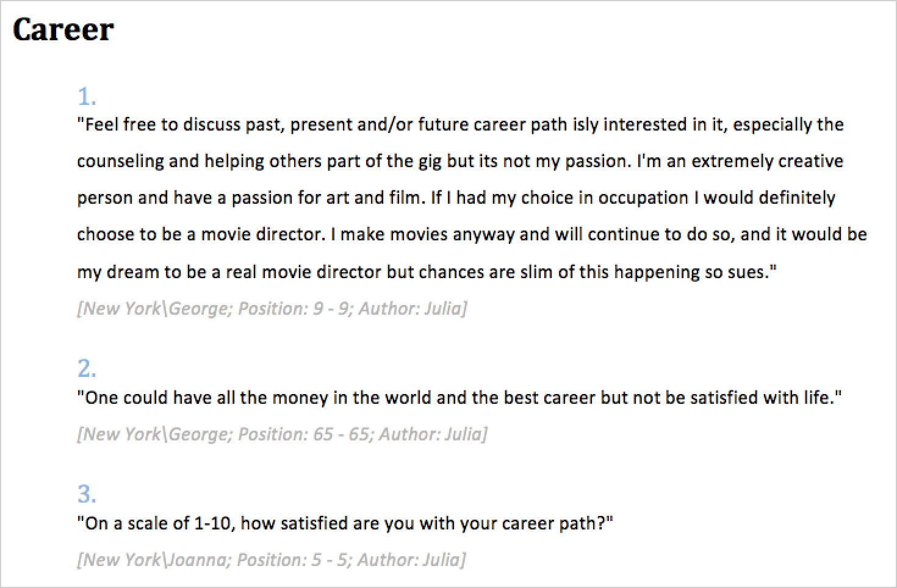897x588 pixels.
Task: Click the segment number 3 label
Action: tap(87, 493)
